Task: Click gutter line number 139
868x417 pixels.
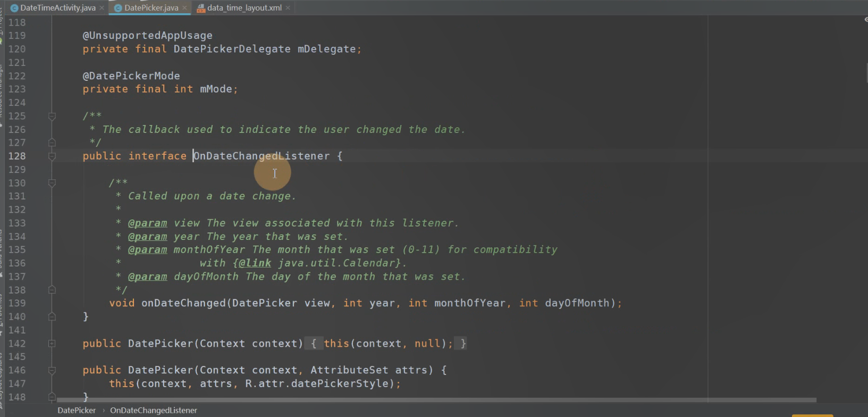Action: [17, 303]
